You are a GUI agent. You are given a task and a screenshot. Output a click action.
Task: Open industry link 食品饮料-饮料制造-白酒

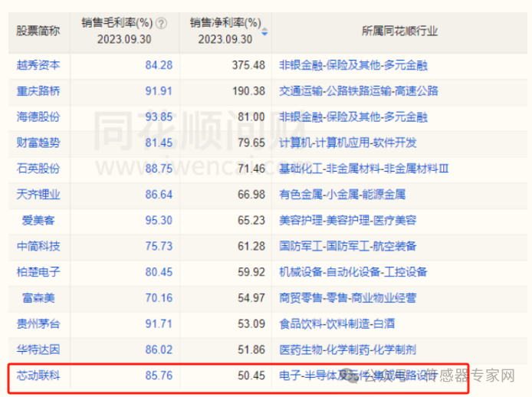point(337,323)
